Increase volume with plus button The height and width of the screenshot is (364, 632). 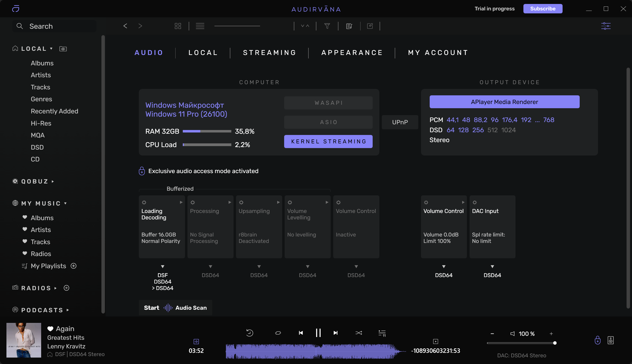pyautogui.click(x=551, y=334)
